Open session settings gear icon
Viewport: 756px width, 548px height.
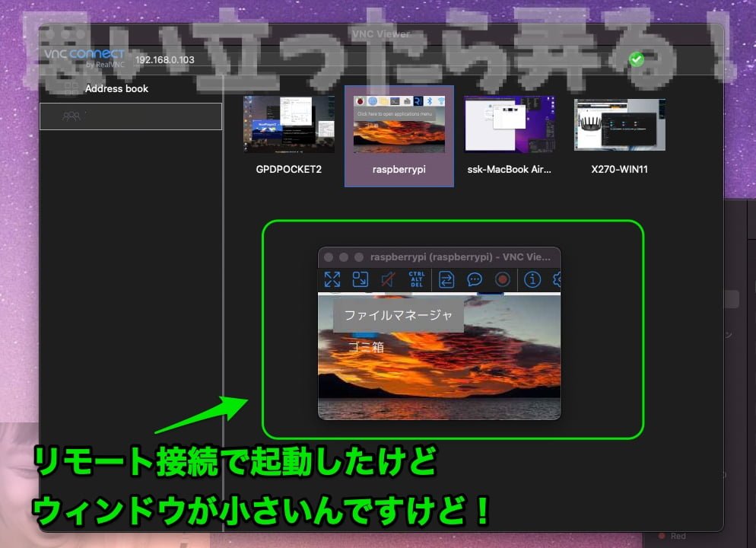[x=557, y=279]
